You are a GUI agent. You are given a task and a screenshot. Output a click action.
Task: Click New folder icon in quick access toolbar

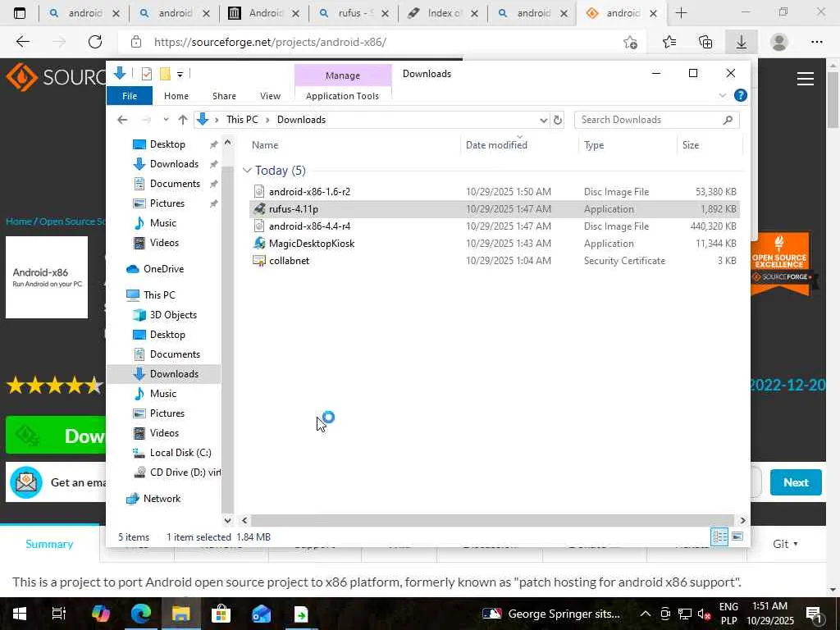165,74
